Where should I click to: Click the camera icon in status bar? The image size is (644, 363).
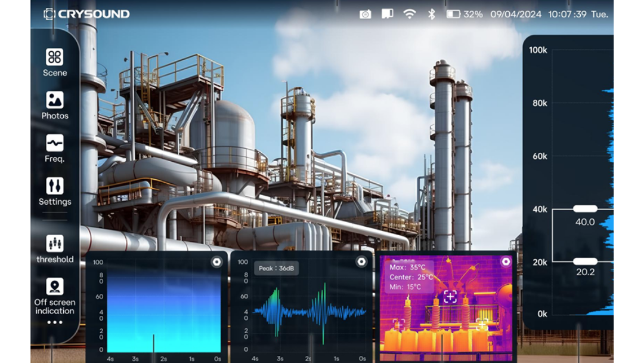pos(366,14)
